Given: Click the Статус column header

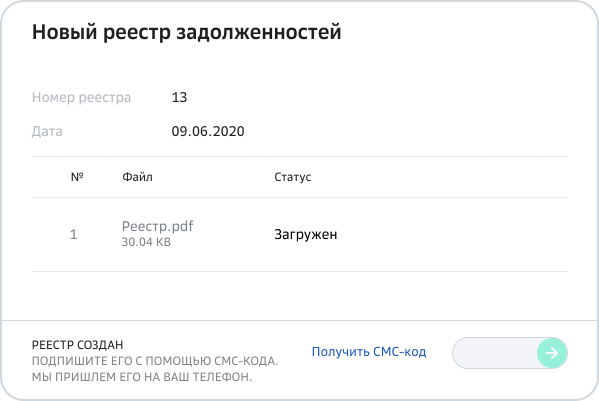Looking at the screenshot, I should (x=293, y=177).
